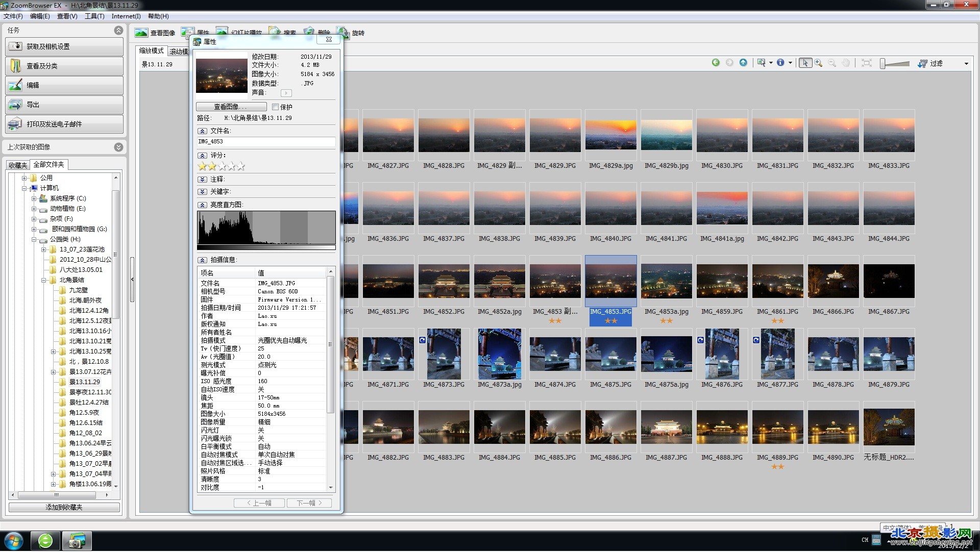980x552 pixels.
Task: Click the 编辑 task icon
Action: [x=16, y=85]
